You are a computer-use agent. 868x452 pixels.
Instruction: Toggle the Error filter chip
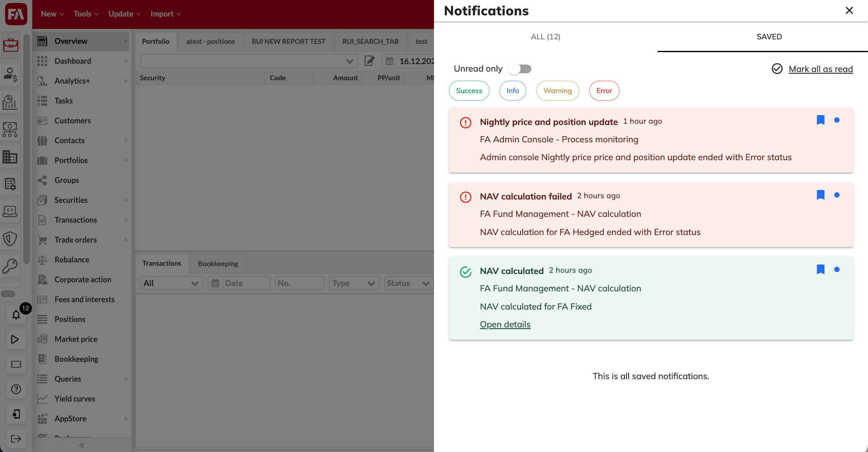point(604,91)
